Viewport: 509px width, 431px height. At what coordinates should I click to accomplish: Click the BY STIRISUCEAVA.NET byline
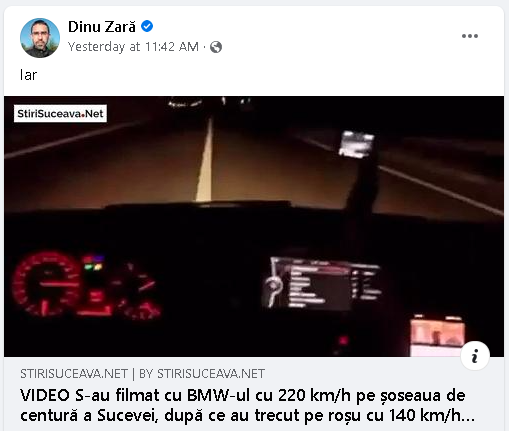point(202,374)
